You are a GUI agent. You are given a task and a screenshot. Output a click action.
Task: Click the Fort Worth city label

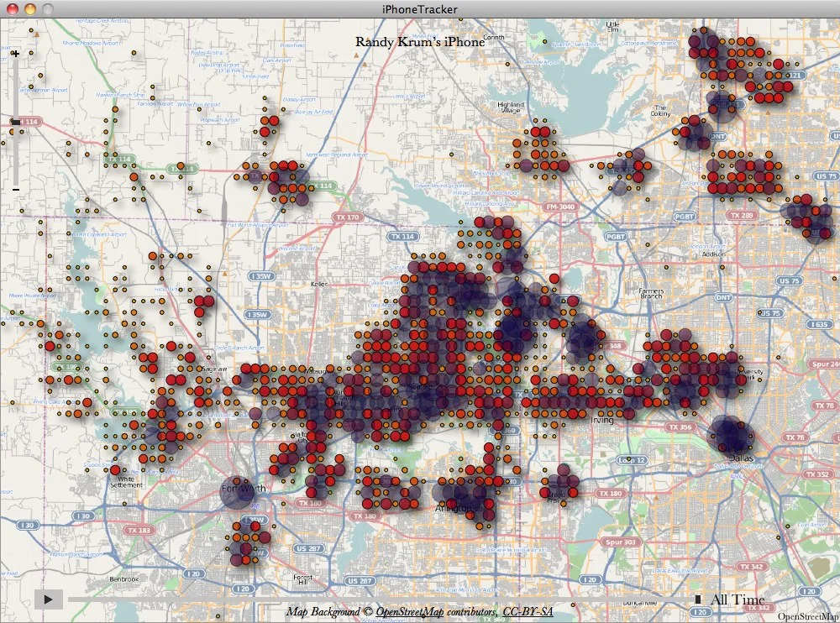pyautogui.click(x=244, y=488)
